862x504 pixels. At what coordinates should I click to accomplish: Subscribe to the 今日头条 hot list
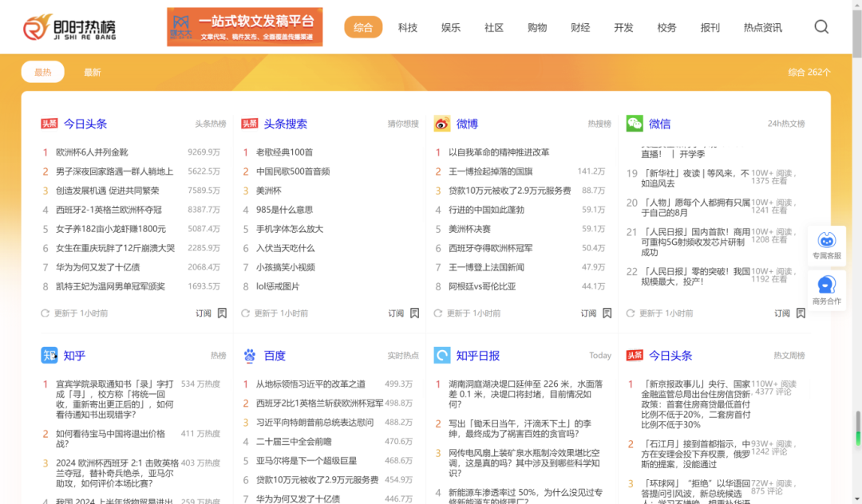click(212, 313)
